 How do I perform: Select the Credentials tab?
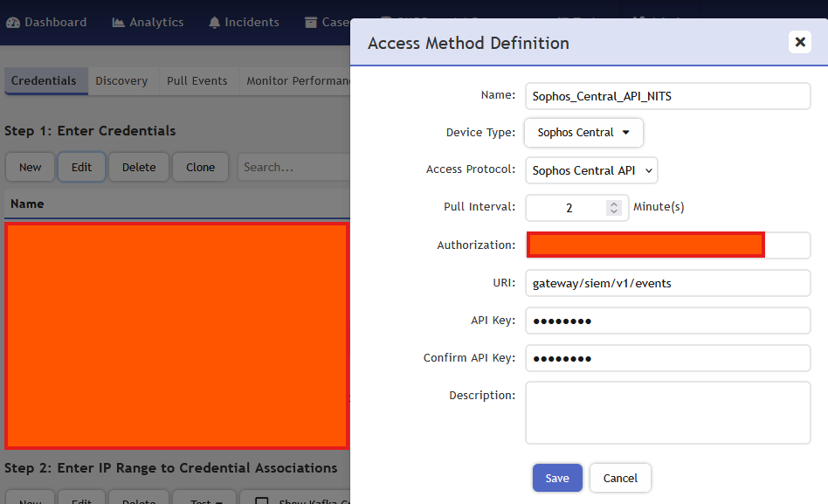tap(44, 80)
